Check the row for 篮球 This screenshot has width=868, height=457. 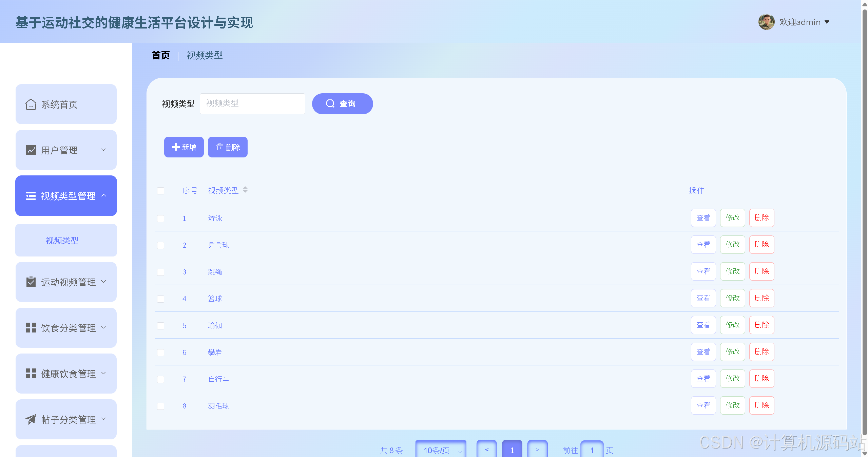[161, 299]
